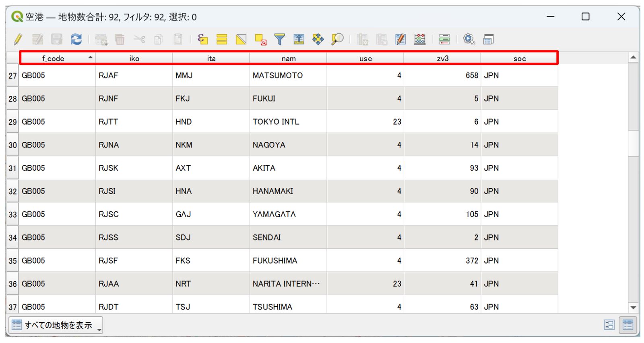The width and height of the screenshot is (644, 343).
Task: Open the すべての地物を表示 filter dropdown
Action: click(x=56, y=325)
